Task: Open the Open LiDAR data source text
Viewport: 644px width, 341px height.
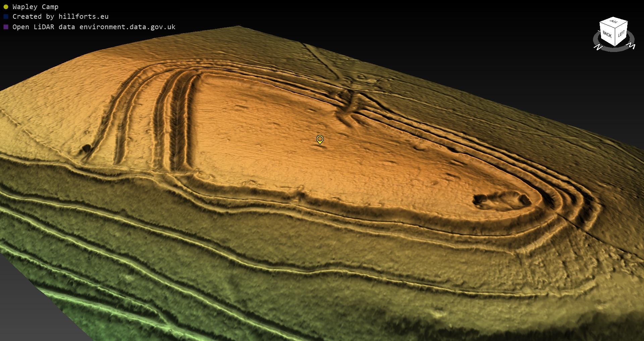Action: tap(94, 27)
